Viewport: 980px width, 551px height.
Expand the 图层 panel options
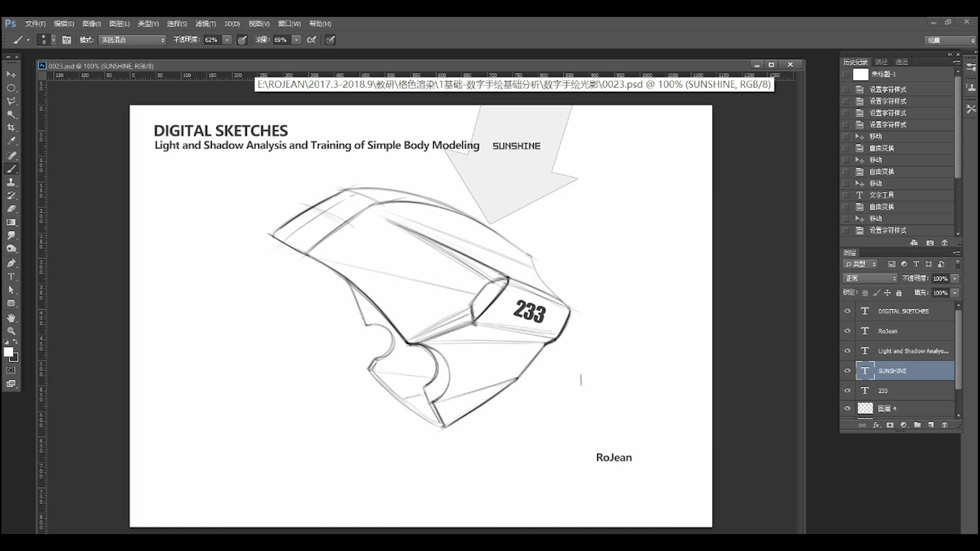(x=957, y=253)
